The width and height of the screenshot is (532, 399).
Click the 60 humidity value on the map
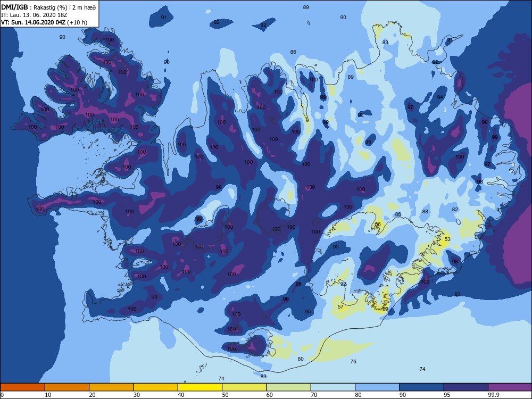click(x=385, y=309)
